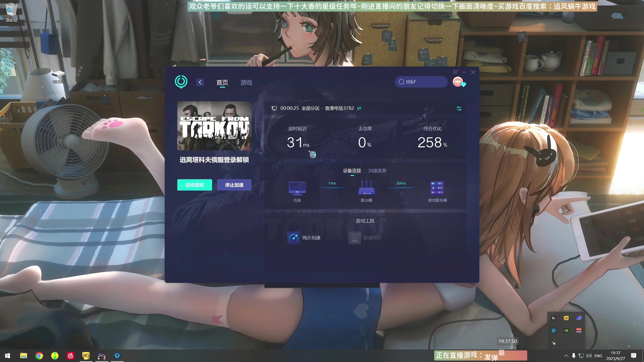Open ENG language selector in taskbar
644x362 pixels.
[x=598, y=356]
